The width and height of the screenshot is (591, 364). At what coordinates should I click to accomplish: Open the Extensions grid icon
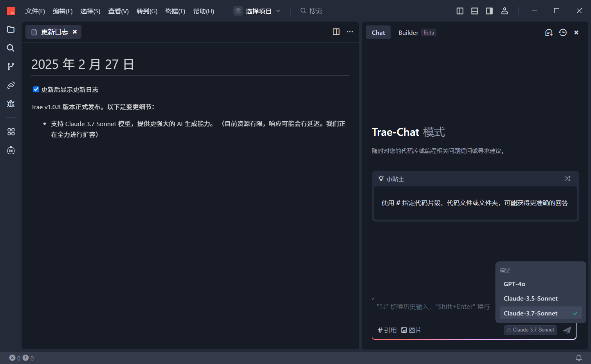(11, 132)
